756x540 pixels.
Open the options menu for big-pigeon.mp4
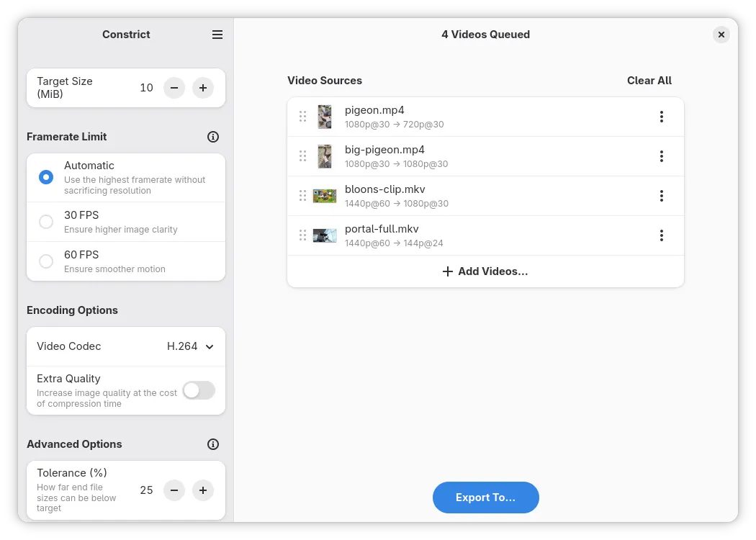coord(661,156)
